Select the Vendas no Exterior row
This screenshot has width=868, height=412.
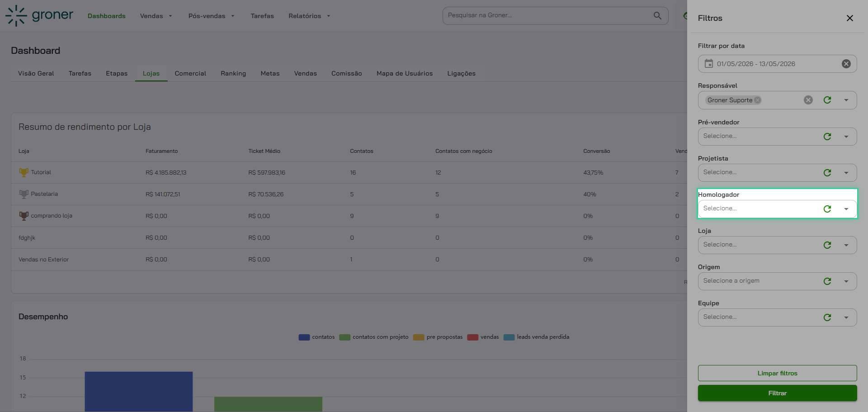(x=349, y=260)
